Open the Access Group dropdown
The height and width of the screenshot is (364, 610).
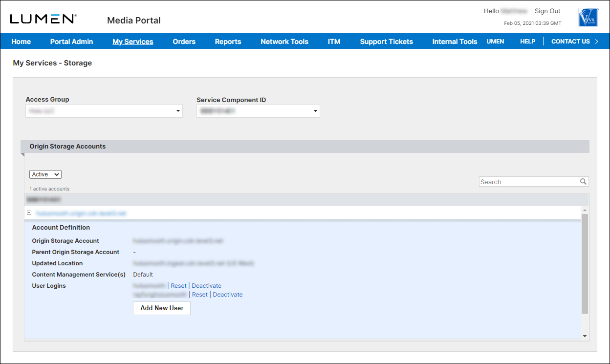pos(104,111)
